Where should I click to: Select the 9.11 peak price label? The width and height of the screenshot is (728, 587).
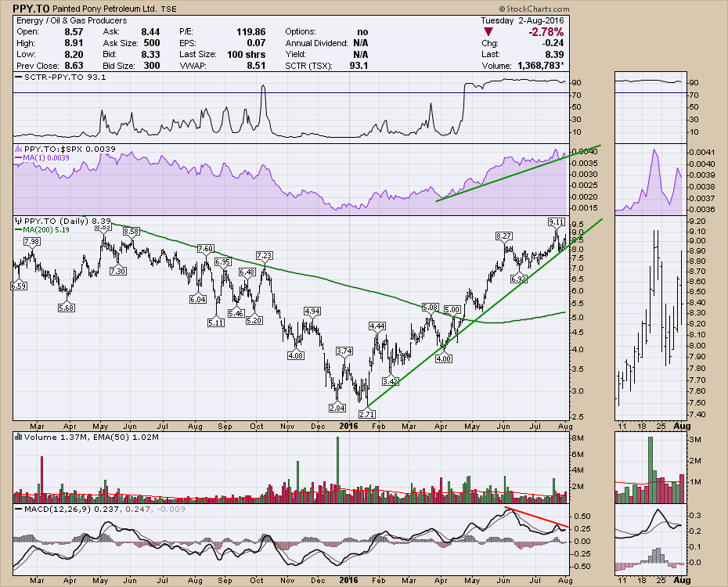point(556,222)
